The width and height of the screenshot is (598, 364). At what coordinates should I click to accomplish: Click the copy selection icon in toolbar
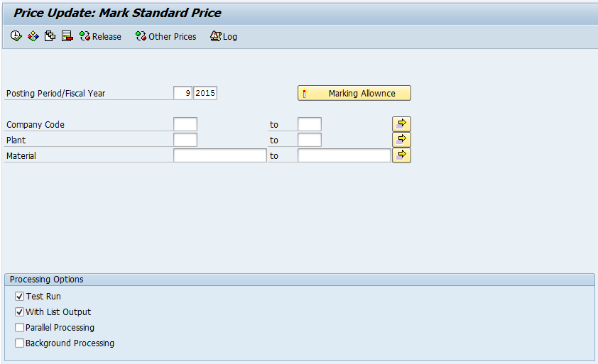(x=50, y=36)
